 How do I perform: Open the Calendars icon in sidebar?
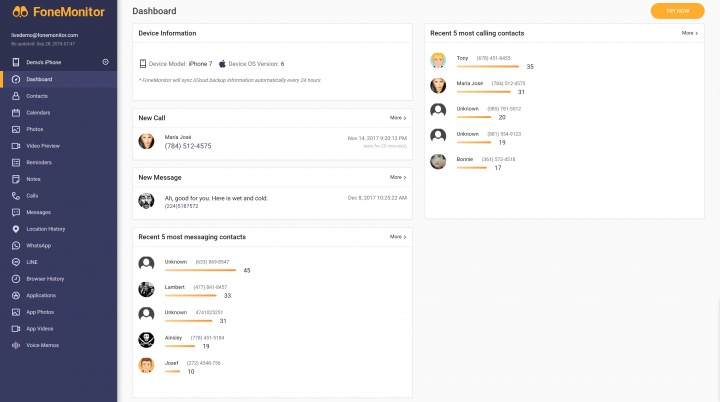16,113
